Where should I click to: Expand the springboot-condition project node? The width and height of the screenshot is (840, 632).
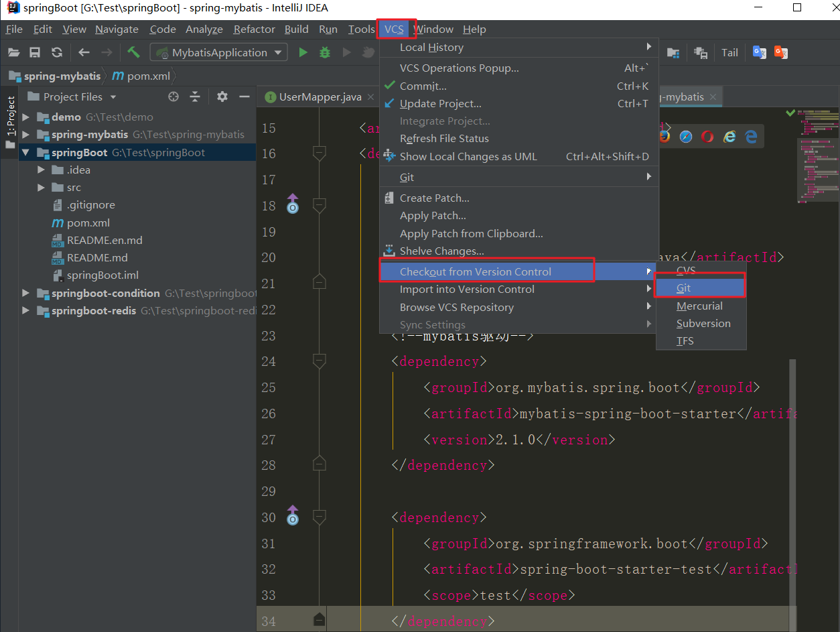[x=25, y=293]
